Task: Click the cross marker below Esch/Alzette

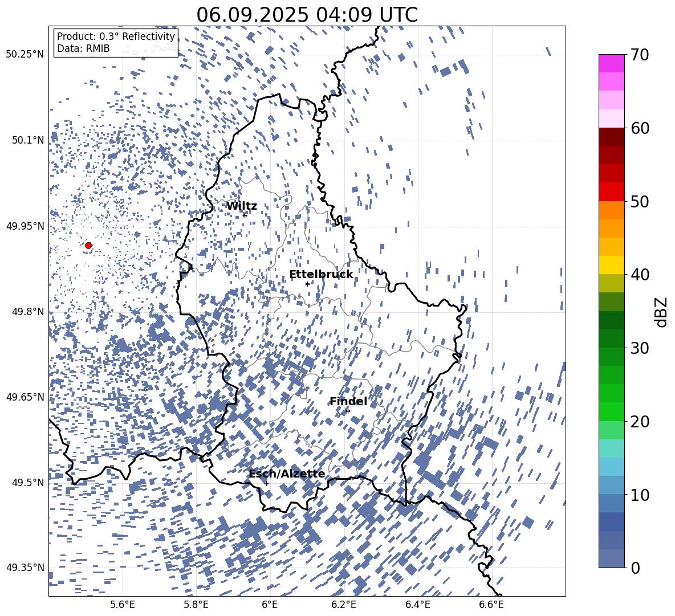Action: pyautogui.click(x=266, y=483)
